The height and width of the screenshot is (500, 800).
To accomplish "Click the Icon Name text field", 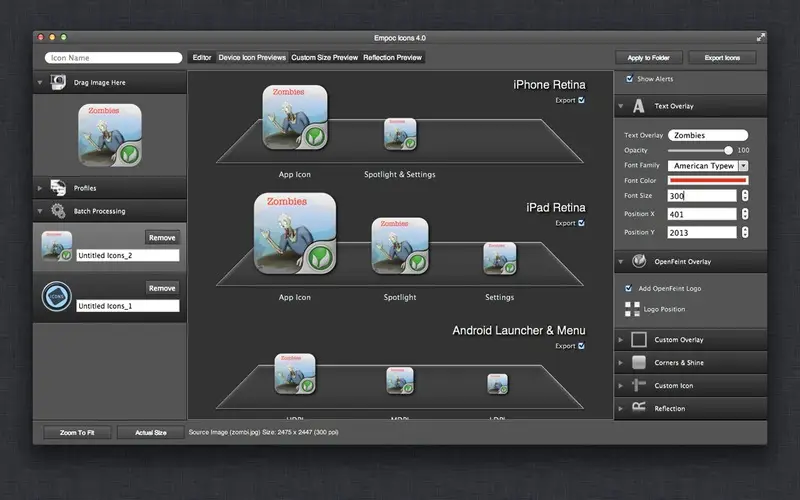I will click(x=113, y=58).
